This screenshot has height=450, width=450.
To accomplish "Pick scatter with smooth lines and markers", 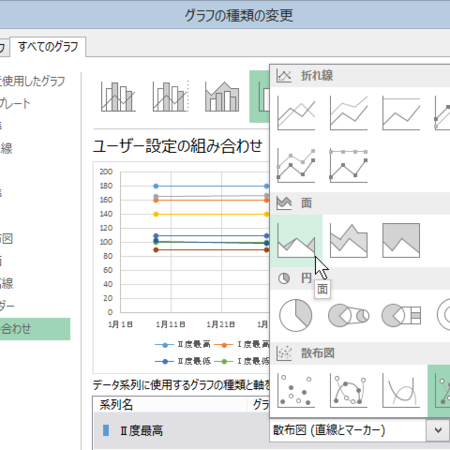I will 348,390.
